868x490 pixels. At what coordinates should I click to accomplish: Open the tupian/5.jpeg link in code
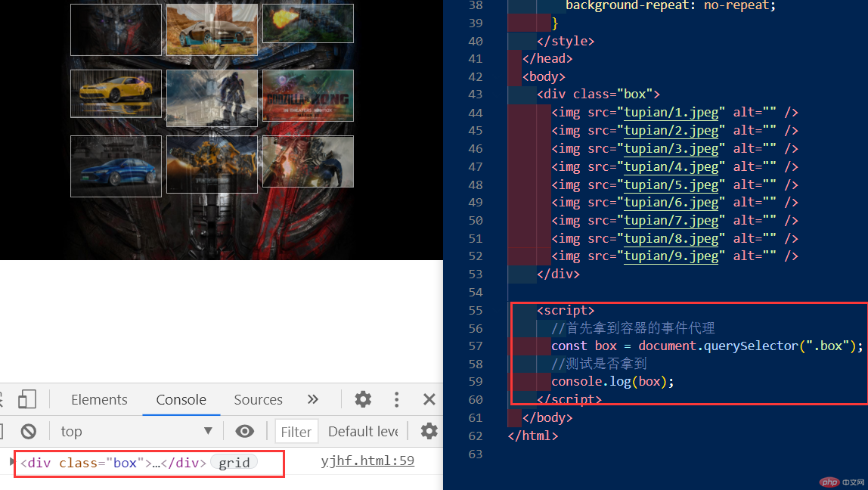point(671,185)
